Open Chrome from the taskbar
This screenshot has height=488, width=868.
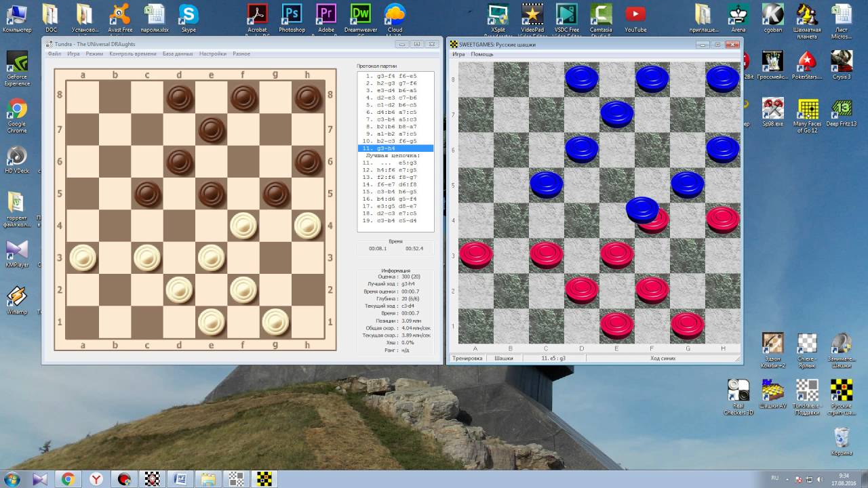click(68, 479)
